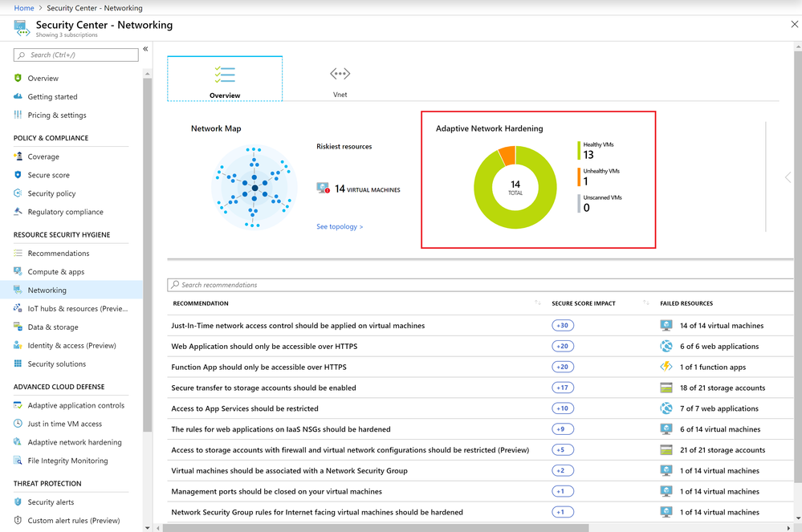
Task: Select Access to App Services should be restricted
Action: point(481,408)
